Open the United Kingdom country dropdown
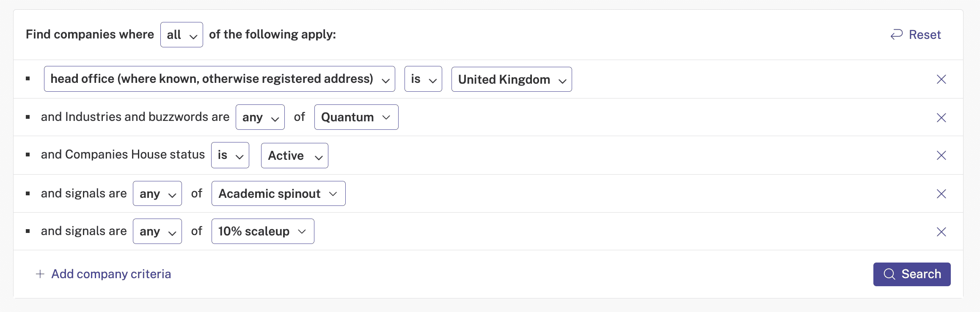This screenshot has width=980, height=312. point(512,79)
